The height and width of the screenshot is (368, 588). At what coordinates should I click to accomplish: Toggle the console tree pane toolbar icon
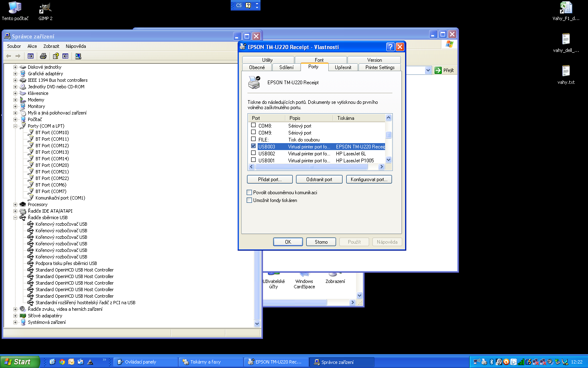click(x=31, y=56)
